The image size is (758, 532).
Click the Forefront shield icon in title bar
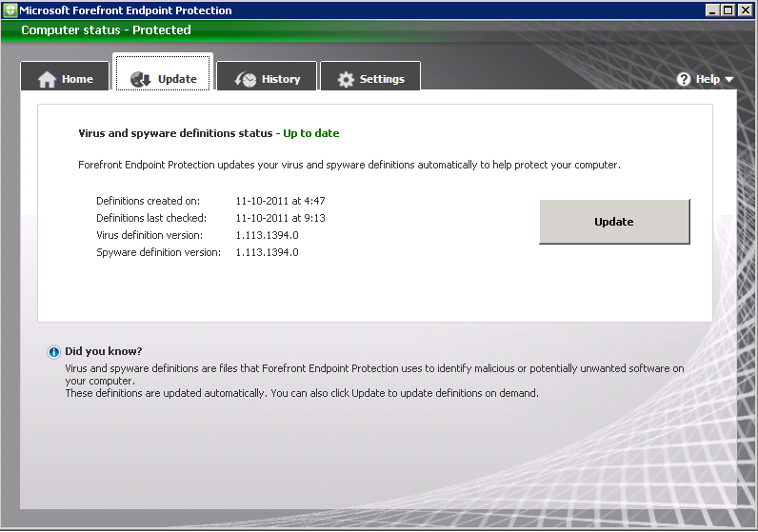pos(10,10)
